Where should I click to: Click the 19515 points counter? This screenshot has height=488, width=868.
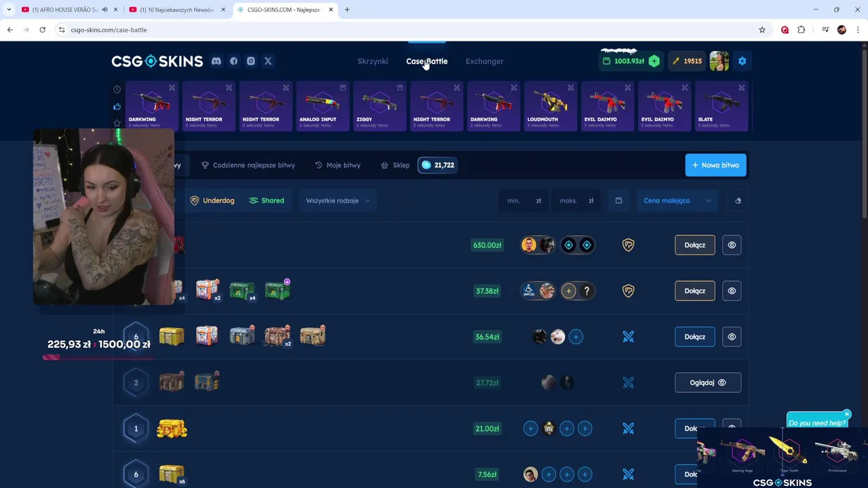pos(687,61)
